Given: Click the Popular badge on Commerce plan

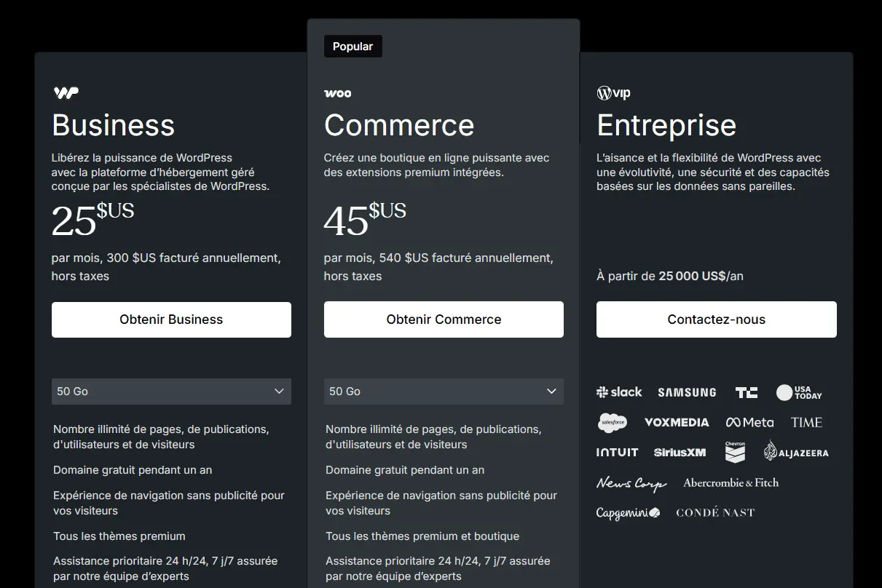Looking at the screenshot, I should [353, 47].
